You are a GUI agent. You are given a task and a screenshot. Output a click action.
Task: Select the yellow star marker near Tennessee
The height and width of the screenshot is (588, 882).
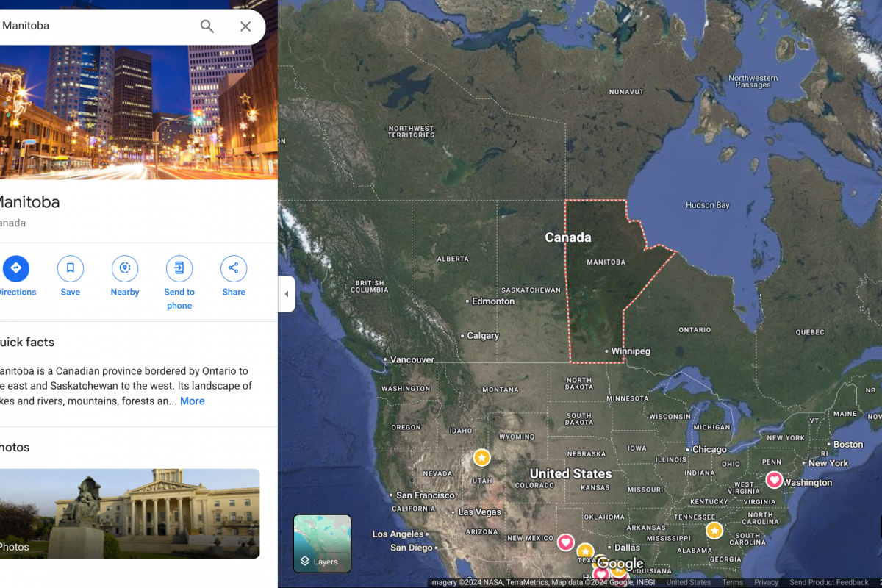tap(714, 530)
